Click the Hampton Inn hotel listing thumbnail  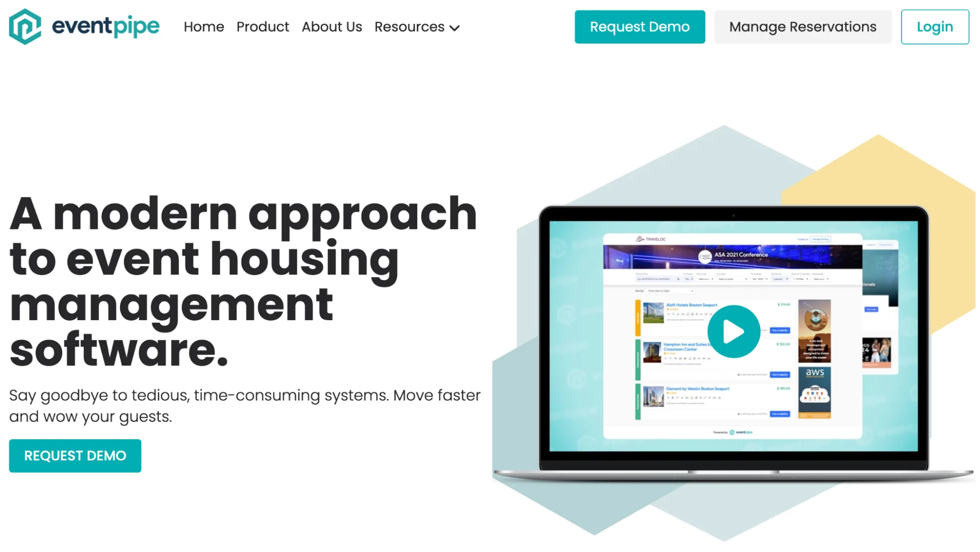tap(651, 352)
